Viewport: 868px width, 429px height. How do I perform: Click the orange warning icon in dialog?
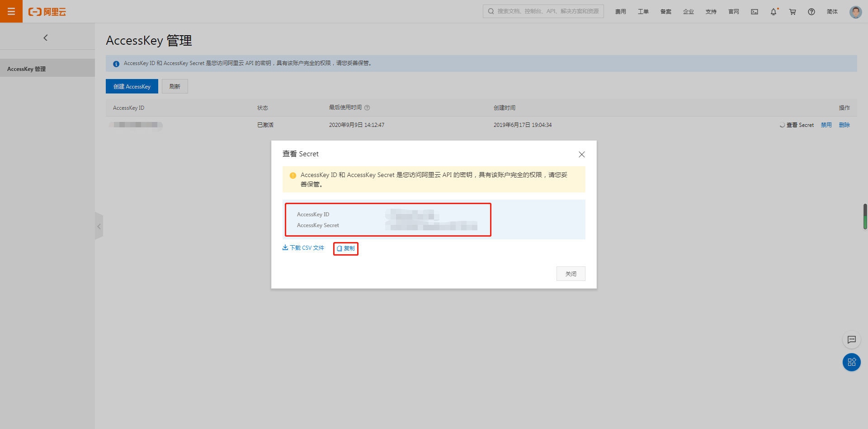pyautogui.click(x=293, y=175)
